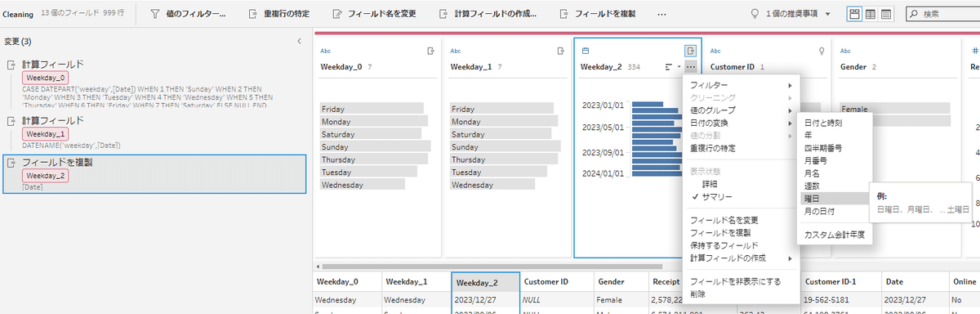Switch to data grid view icon
Viewport: 980px width, 314px height.
tap(871, 14)
